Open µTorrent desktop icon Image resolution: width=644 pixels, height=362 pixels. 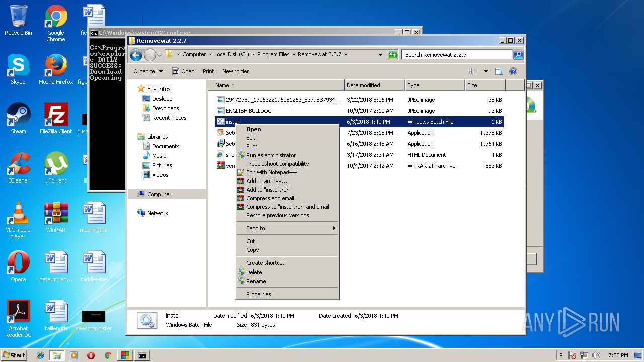point(56,168)
